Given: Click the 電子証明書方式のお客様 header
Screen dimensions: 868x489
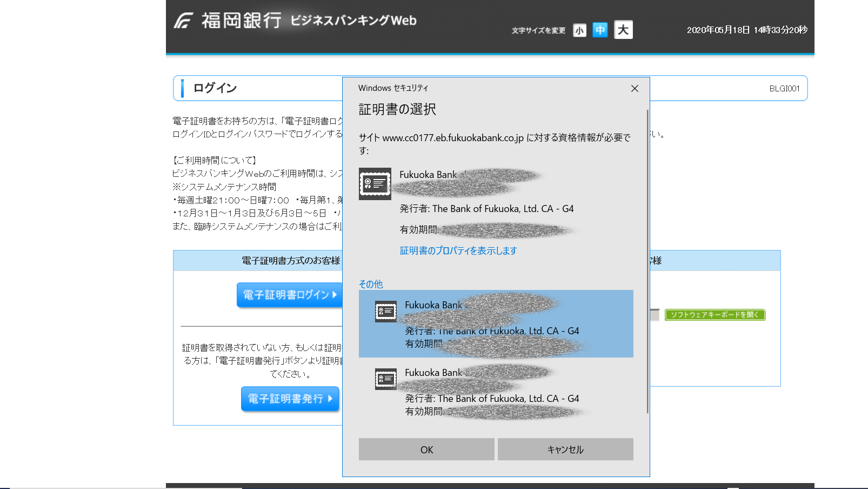Looking at the screenshot, I should coord(291,261).
